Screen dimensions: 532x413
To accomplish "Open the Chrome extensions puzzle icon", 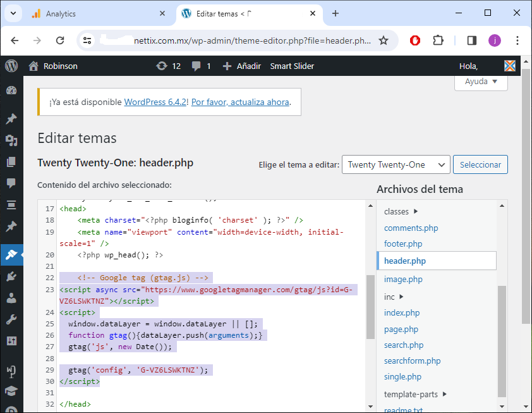I will 438,40.
